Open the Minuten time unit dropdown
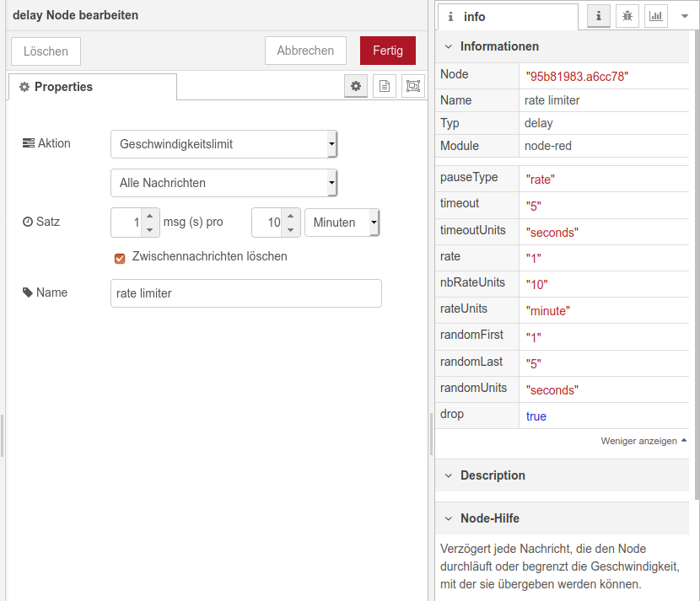Viewport: 700px width, 601px height. [342, 223]
